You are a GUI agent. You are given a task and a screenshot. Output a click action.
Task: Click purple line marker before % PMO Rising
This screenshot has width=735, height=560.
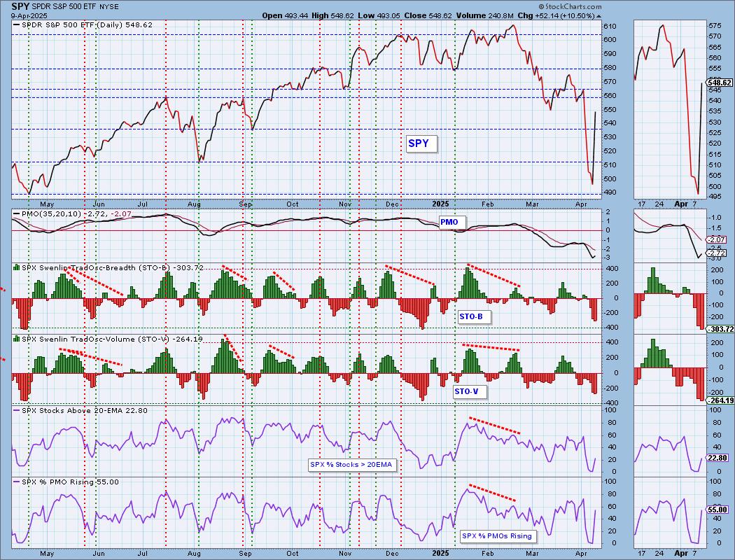tap(17, 482)
